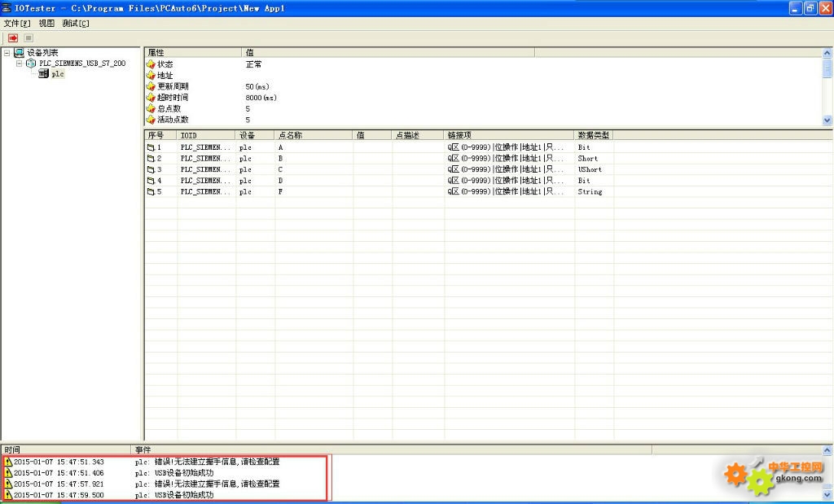Click the red start-test toolbar icon
Image resolution: width=834 pixels, height=504 pixels.
(13, 38)
